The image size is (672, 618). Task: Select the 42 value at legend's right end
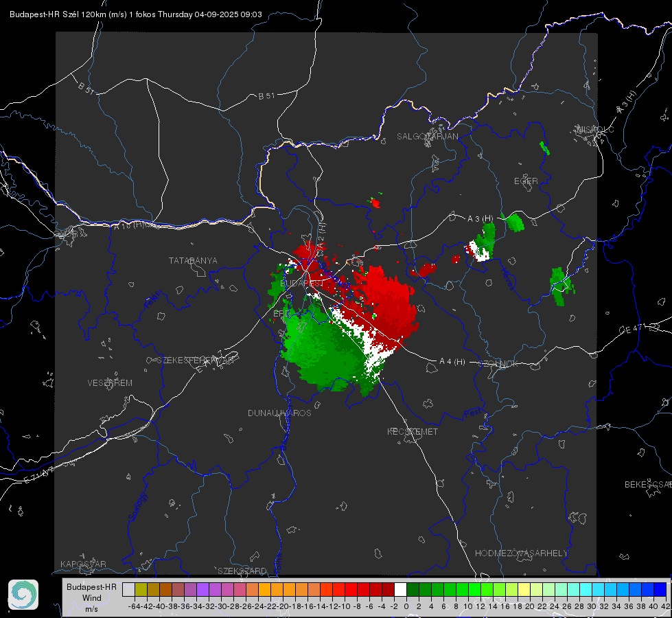665,606
